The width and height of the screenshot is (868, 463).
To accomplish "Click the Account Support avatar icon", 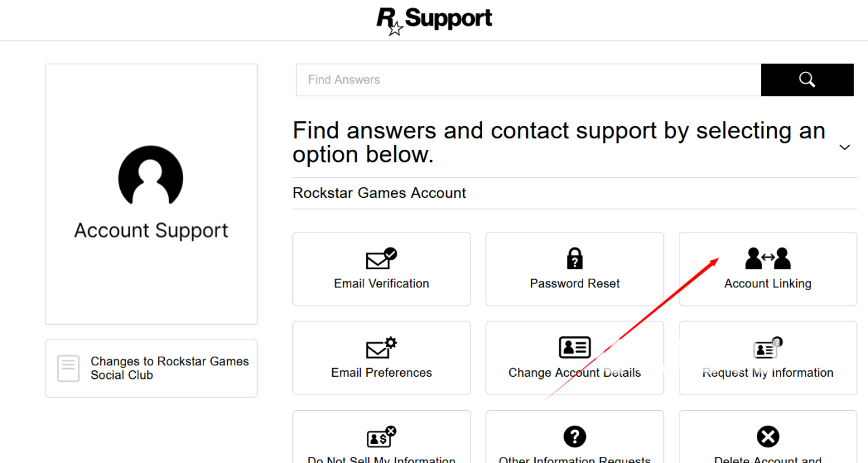I will pyautogui.click(x=151, y=176).
